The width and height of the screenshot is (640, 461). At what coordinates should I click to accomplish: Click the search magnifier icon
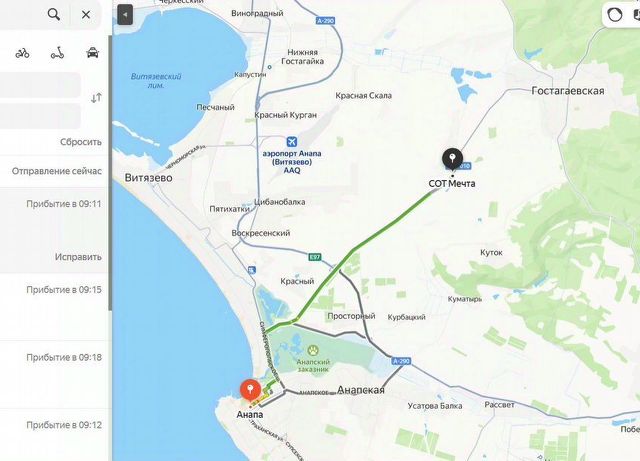(x=53, y=15)
